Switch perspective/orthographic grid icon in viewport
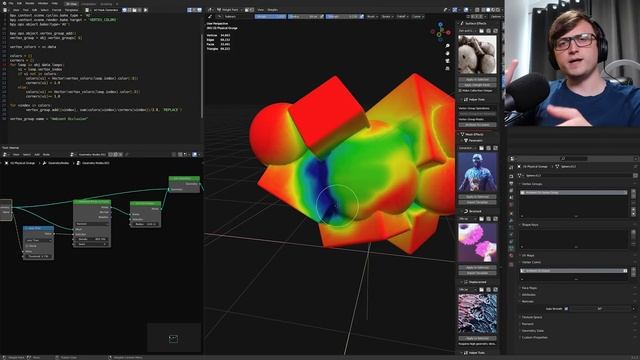This screenshot has width=640, height=360. click(447, 68)
